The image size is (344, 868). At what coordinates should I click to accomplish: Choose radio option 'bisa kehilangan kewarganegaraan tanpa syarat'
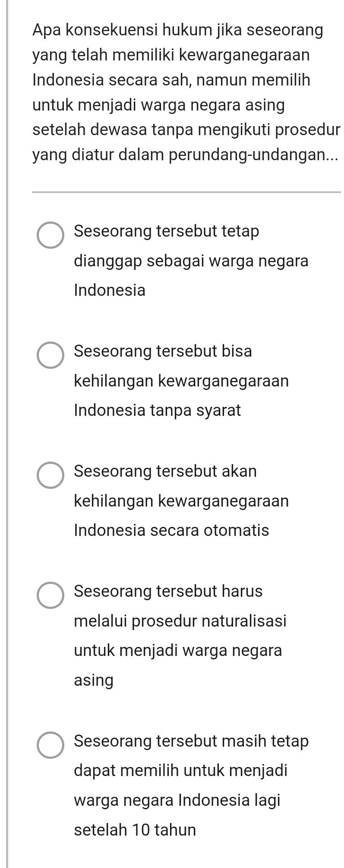[50, 355]
